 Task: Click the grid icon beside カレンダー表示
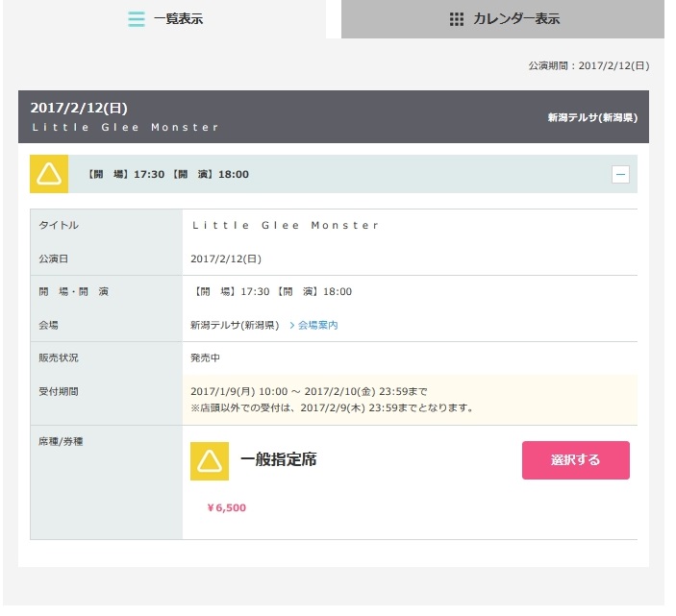(457, 19)
